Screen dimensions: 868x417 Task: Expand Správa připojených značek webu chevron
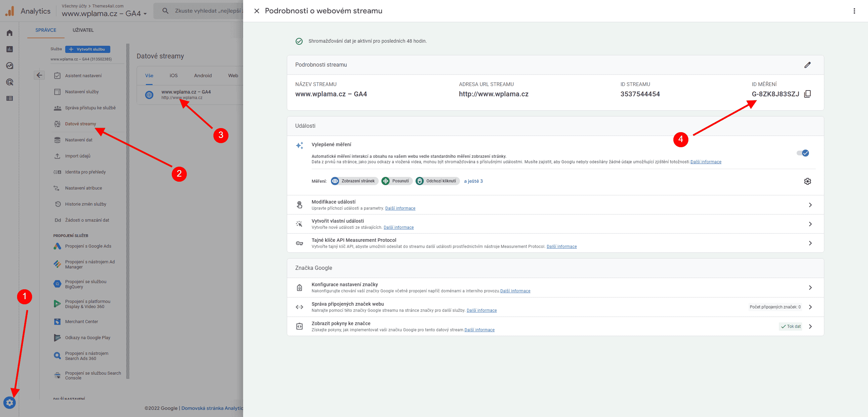click(x=810, y=307)
